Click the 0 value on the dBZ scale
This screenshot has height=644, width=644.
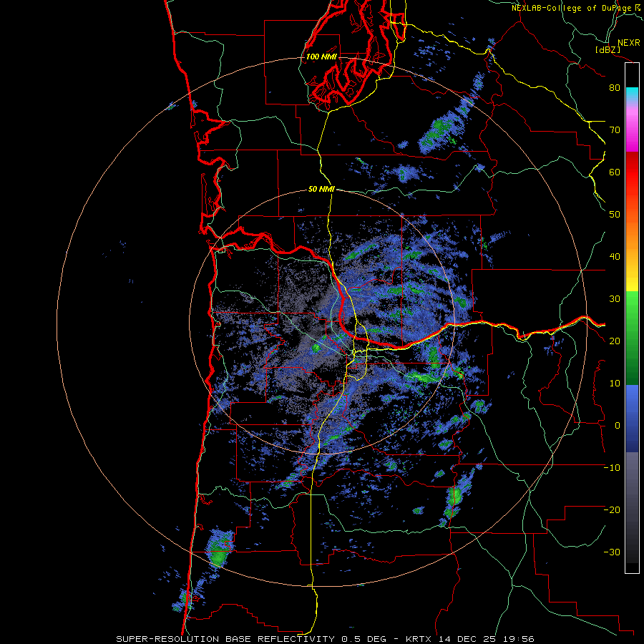[618, 426]
